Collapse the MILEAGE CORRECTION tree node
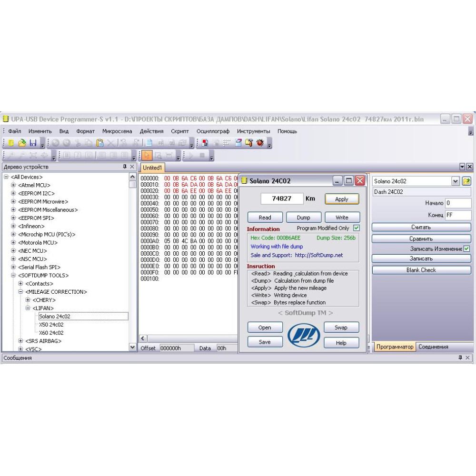The image size is (476, 476). 20,291
